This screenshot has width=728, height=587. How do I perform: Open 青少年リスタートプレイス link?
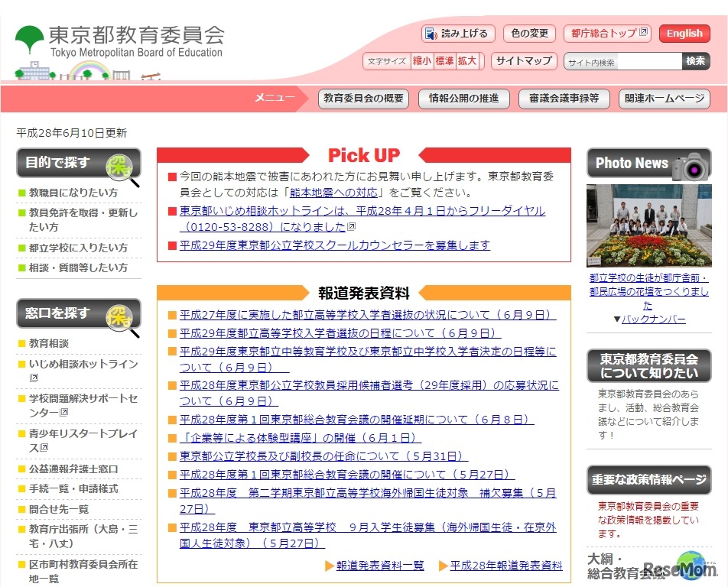83,440
